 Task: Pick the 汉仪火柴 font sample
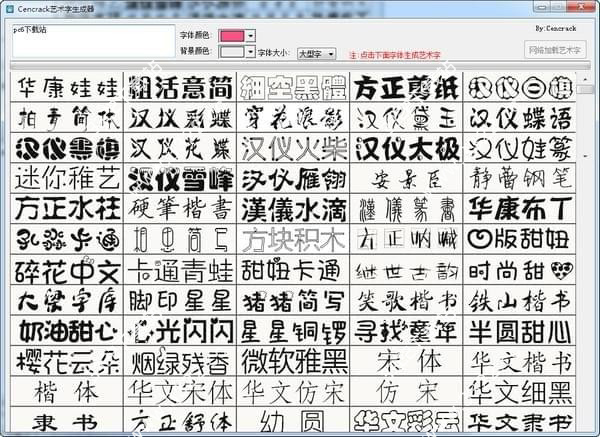tap(293, 148)
